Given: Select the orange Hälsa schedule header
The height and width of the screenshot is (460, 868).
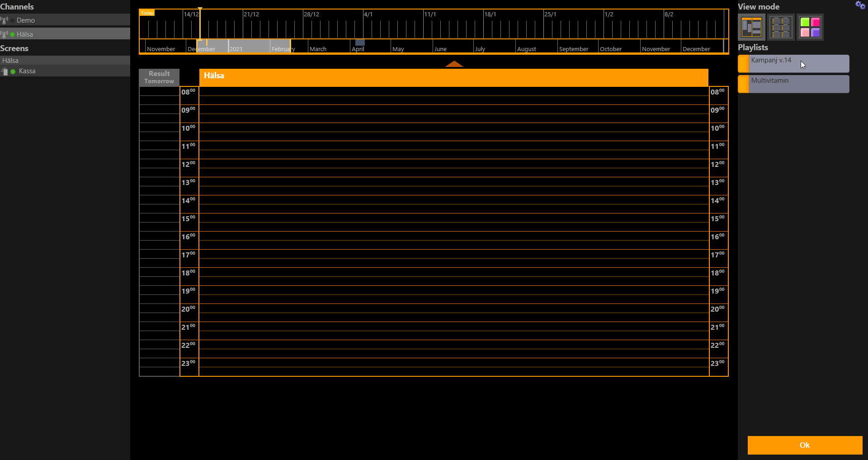Looking at the screenshot, I should (x=453, y=77).
